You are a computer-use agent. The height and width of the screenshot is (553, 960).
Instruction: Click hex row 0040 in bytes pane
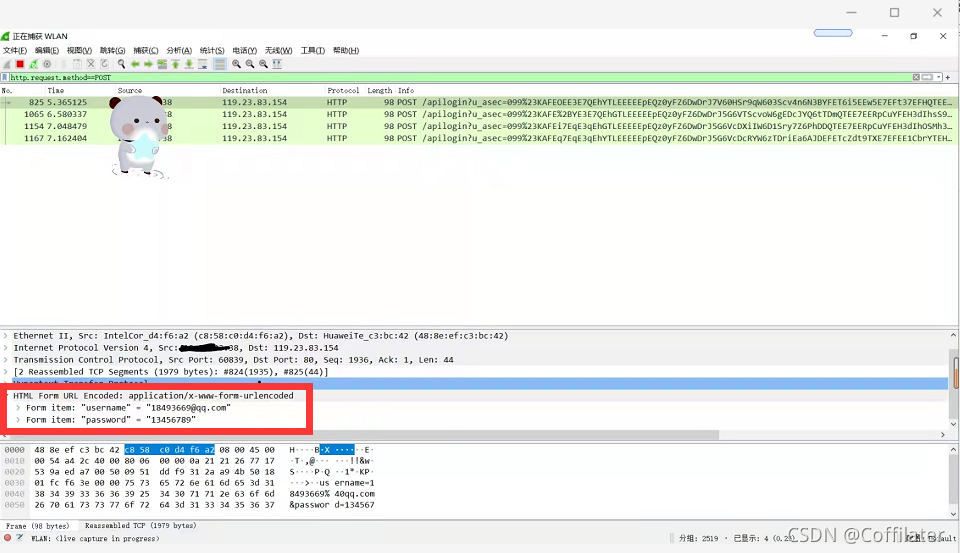(x=190, y=494)
